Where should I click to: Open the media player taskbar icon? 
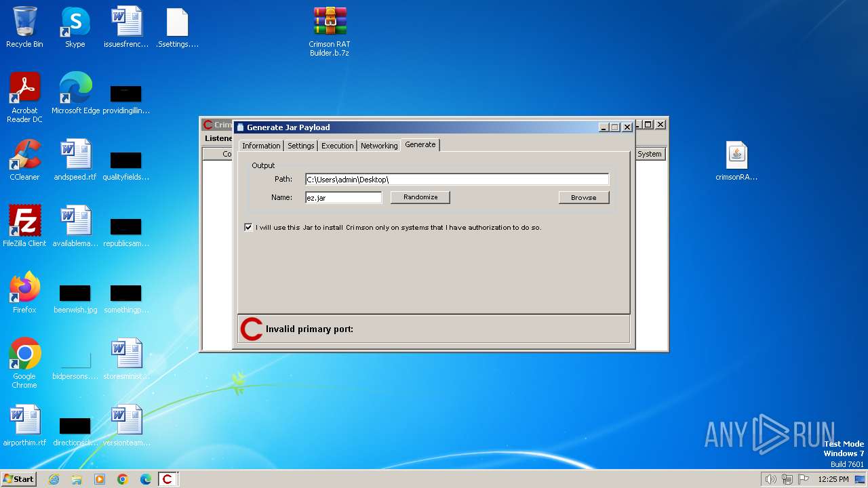pyautogui.click(x=100, y=479)
